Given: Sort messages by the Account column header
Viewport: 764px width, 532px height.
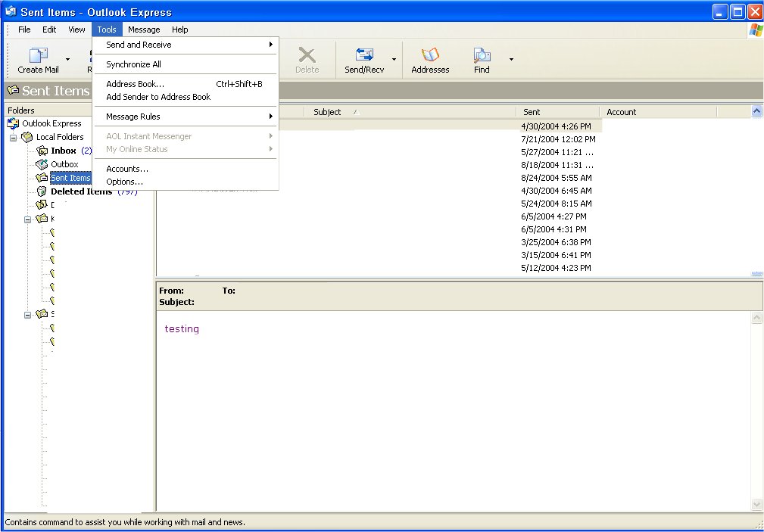Looking at the screenshot, I should [x=658, y=112].
